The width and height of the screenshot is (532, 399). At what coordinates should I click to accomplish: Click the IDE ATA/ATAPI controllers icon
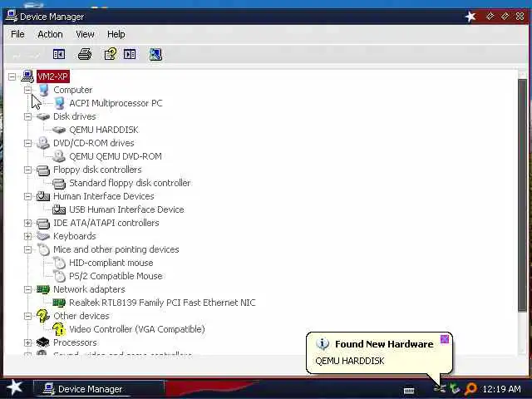point(43,224)
